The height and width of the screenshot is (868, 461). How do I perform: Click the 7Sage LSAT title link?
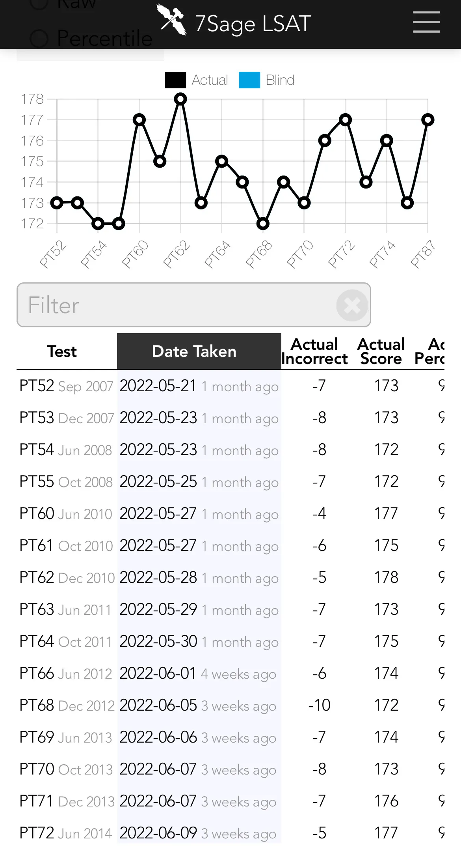(253, 24)
